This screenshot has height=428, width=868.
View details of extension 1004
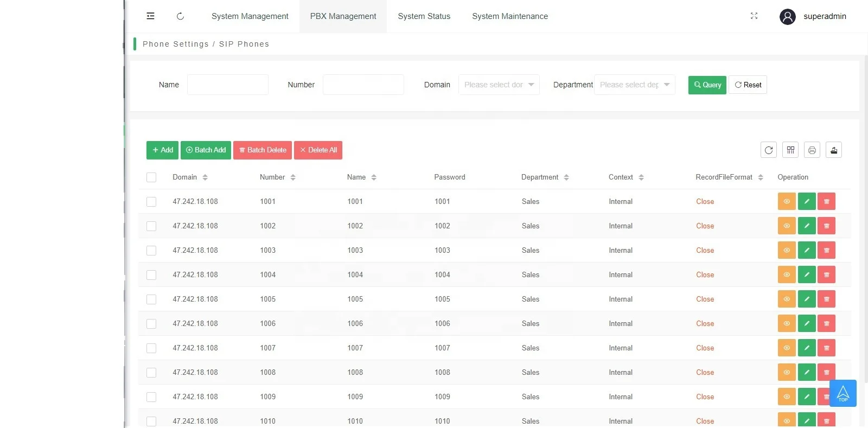point(787,274)
